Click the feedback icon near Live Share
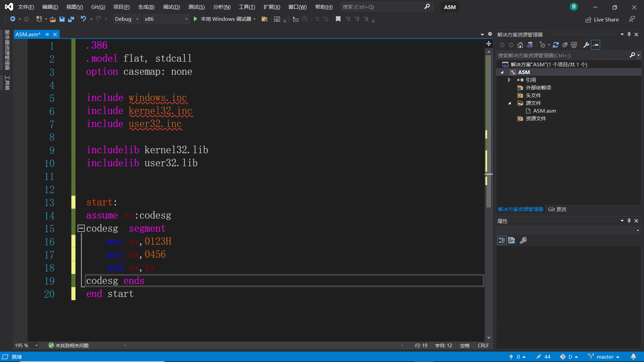Screen dimensions: 644x362 point(632,19)
